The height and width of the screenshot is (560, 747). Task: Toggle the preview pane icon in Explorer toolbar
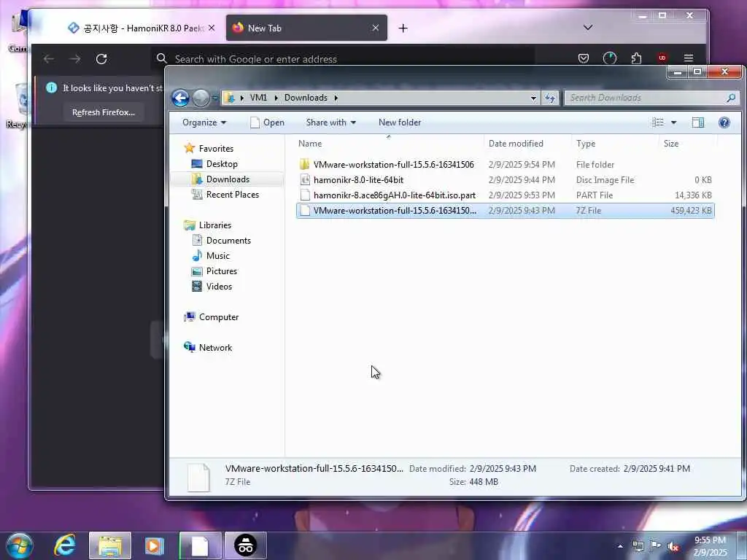pyautogui.click(x=698, y=122)
